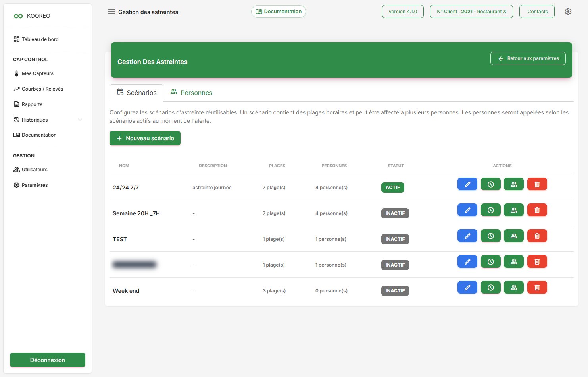The image size is (588, 377).
Task: Click INACTIF badge on Week end row
Action: pyautogui.click(x=395, y=291)
